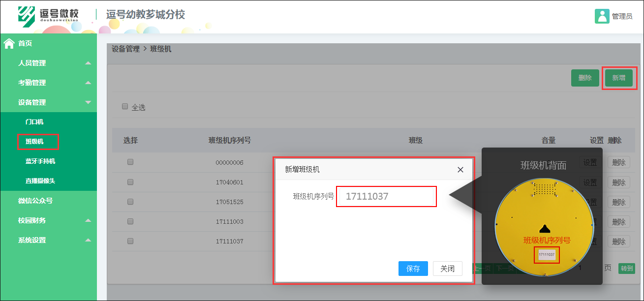This screenshot has height=301, width=644.
Task: Select the 门口机 sidebar item
Action: (x=38, y=121)
